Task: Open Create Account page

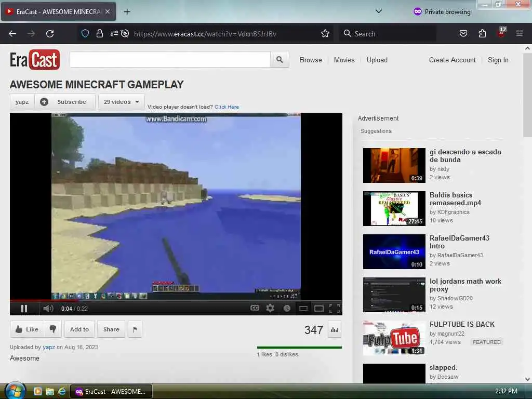Action: tap(453, 60)
